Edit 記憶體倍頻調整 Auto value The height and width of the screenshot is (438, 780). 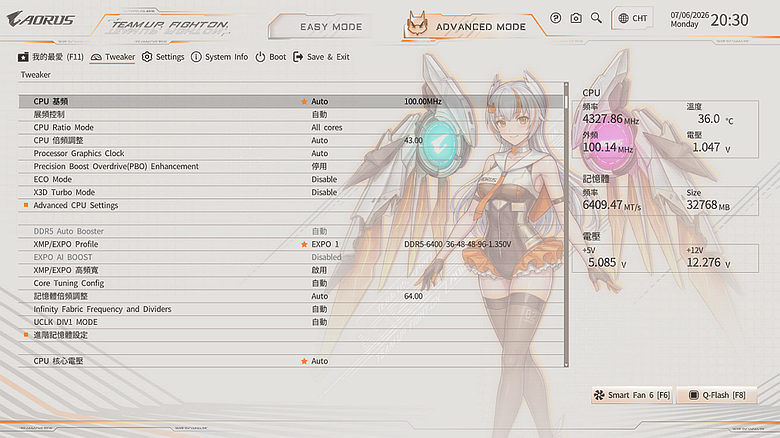[319, 296]
